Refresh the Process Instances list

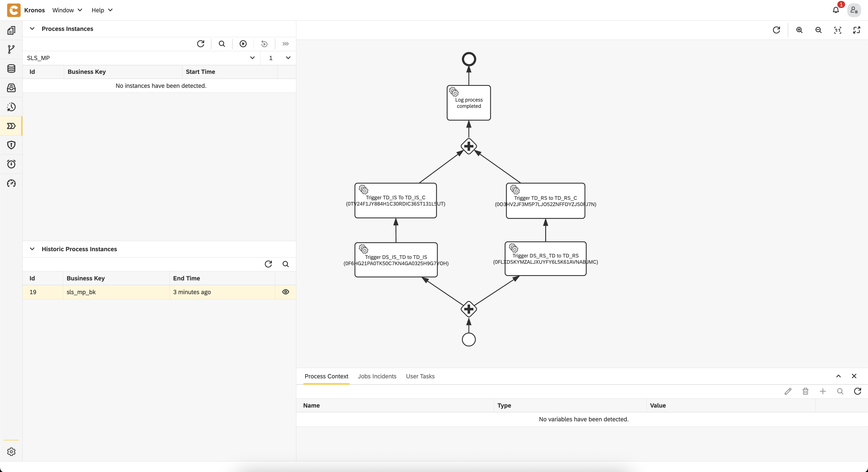pyautogui.click(x=201, y=43)
